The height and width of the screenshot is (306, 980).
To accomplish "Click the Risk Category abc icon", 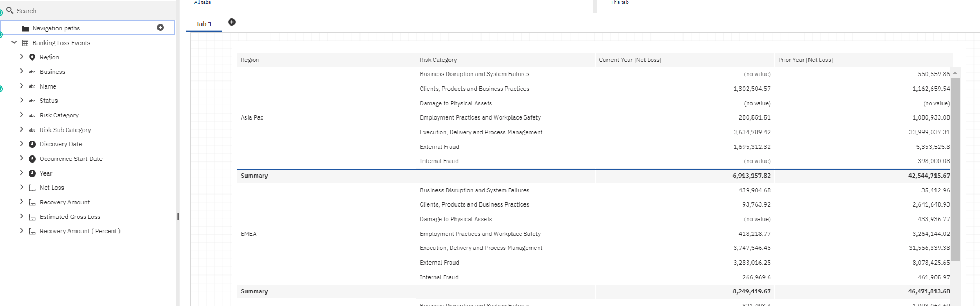I will tap(32, 115).
